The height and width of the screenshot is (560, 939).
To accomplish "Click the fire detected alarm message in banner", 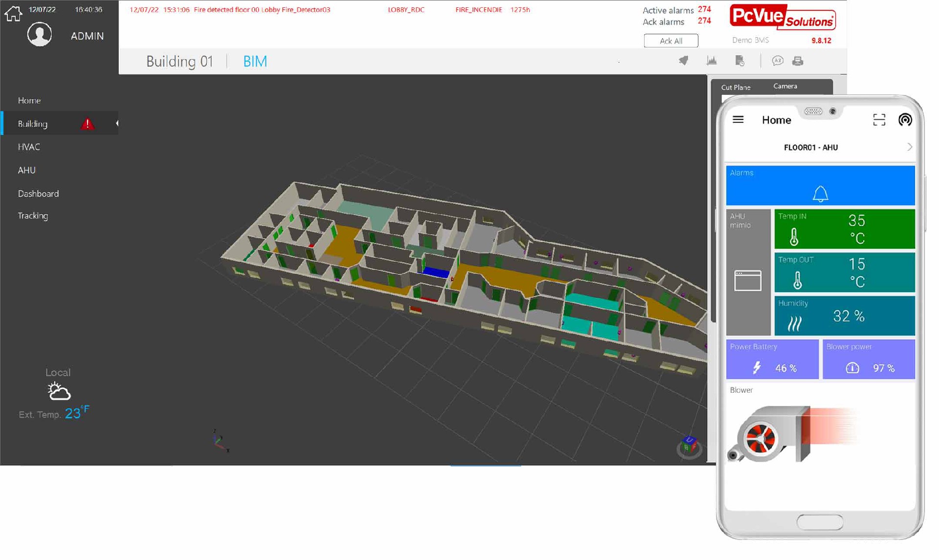I will (262, 9).
